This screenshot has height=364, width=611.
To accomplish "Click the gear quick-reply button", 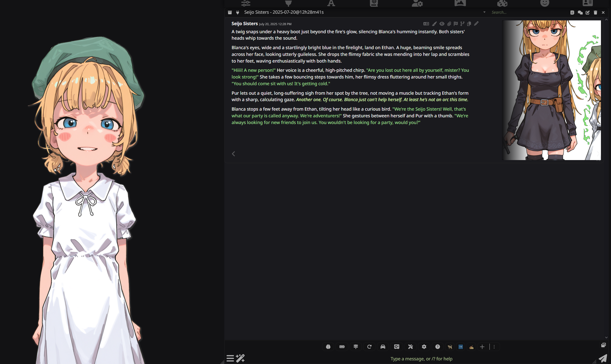I will [424, 347].
